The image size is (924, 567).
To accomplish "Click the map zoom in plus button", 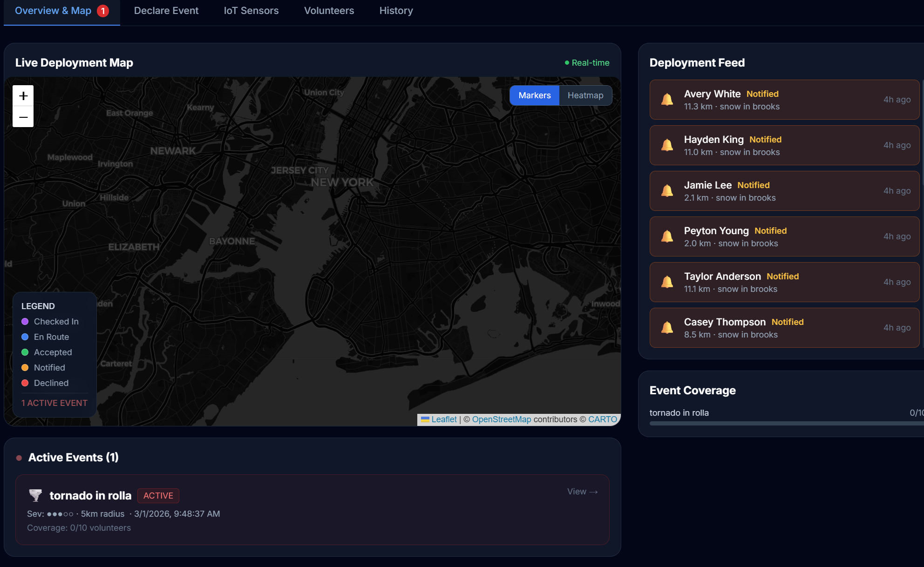I will point(23,96).
